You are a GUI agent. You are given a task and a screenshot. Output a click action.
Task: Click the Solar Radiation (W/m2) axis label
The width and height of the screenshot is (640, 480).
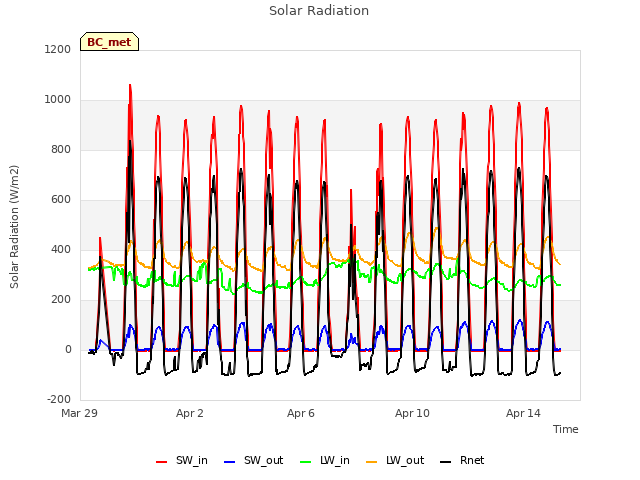coord(14,227)
